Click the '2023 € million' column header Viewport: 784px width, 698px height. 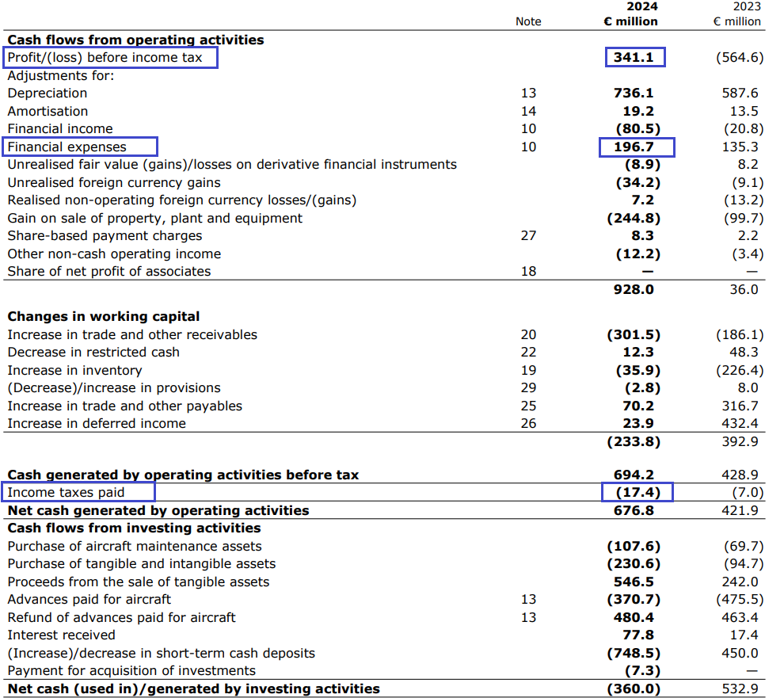coord(737,14)
